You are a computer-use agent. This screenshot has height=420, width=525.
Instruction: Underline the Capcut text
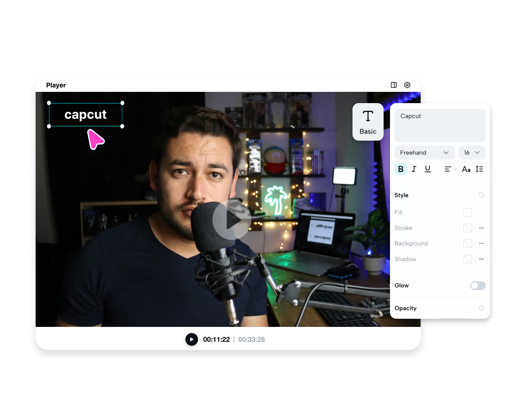[x=427, y=169]
